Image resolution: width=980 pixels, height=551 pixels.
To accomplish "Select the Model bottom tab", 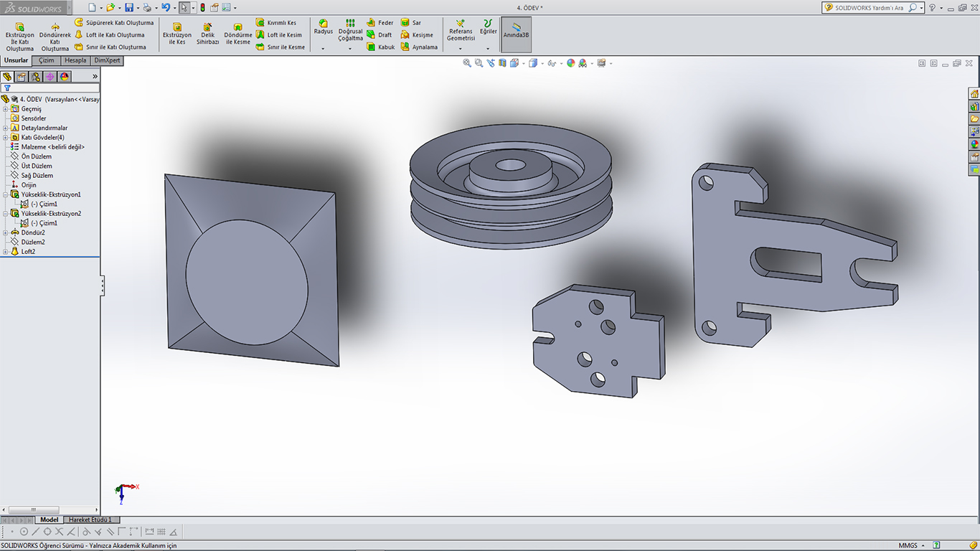I will pos(49,519).
